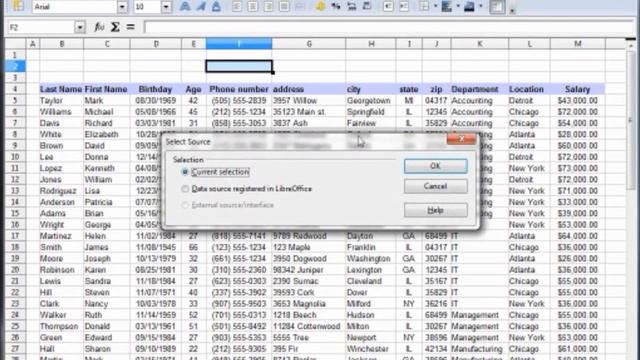Image resolution: width=640 pixels, height=360 pixels.
Task: Select cell containing Winchester
Action: 371,349
